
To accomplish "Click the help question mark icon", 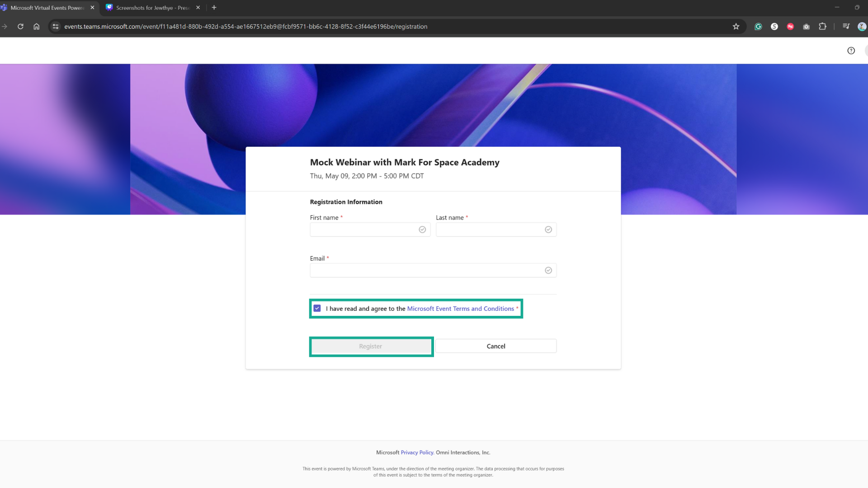I will [851, 51].
